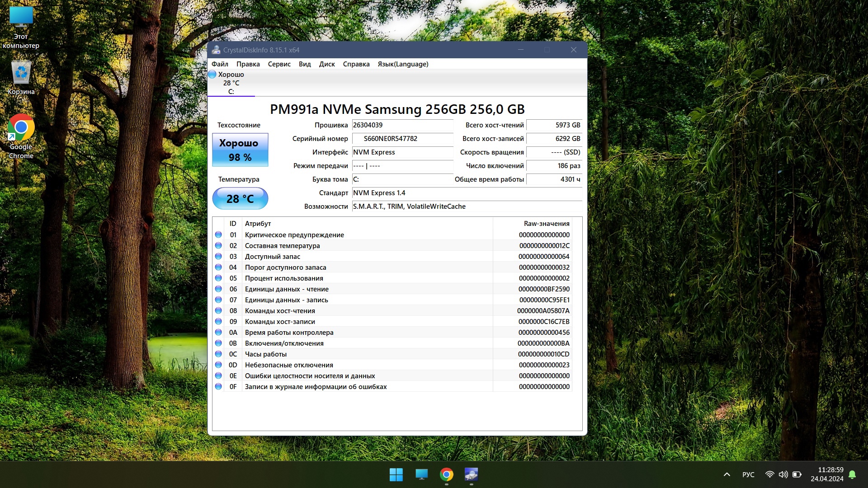Click the status orb for Часы работы

click(218, 354)
